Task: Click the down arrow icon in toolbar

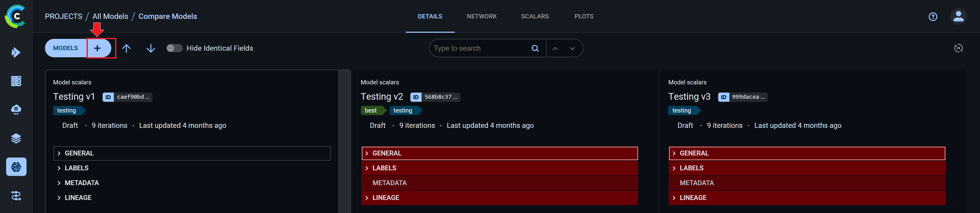Action: (x=151, y=48)
